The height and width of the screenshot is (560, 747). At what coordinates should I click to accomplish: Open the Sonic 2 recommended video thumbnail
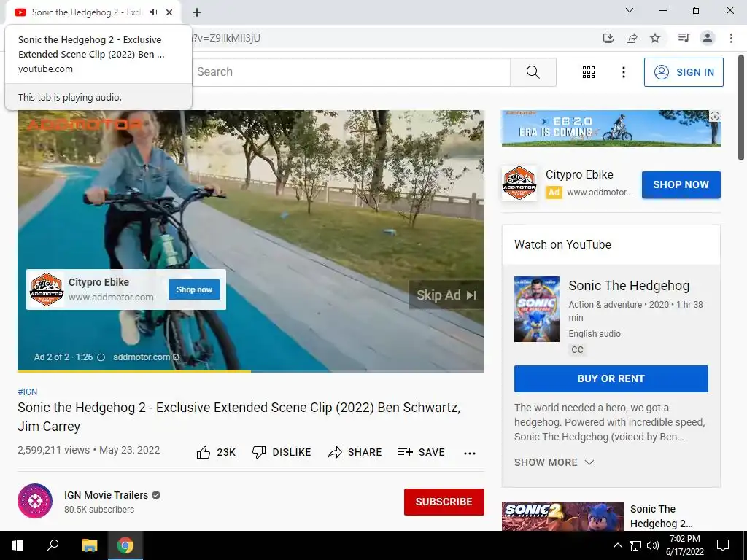[562, 517]
